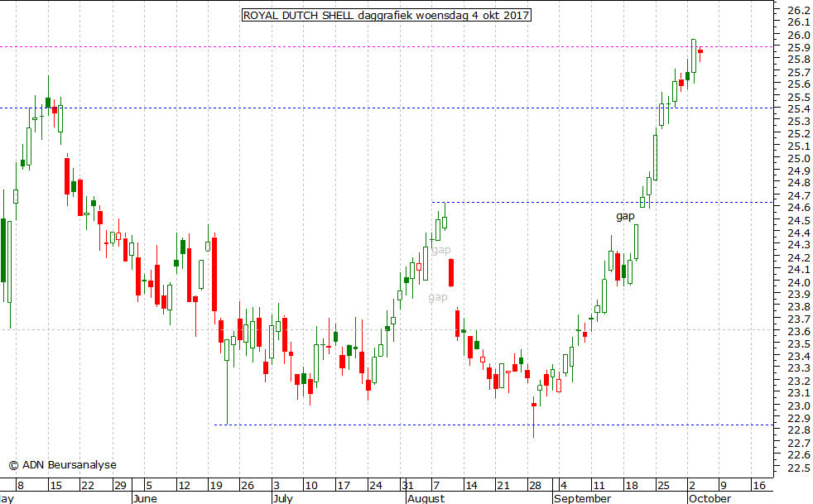The image size is (813, 504).
Task: Click the date label '3' on the time axis
Action: click(277, 485)
